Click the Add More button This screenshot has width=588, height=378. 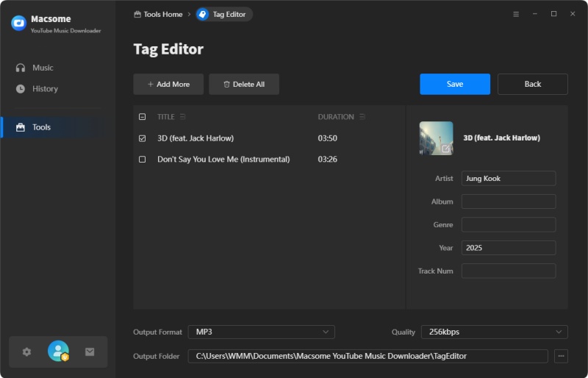coord(168,84)
